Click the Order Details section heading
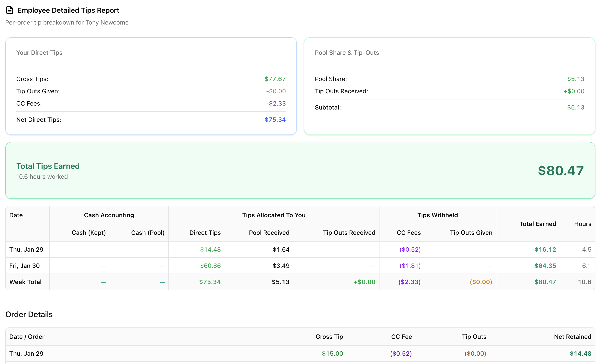The width and height of the screenshot is (602, 364). coord(29,314)
